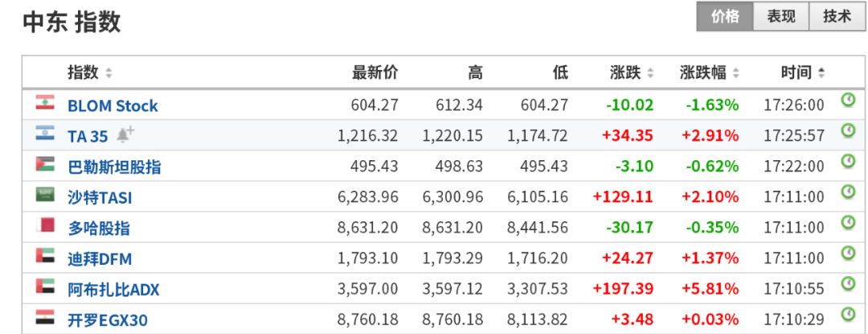Open the BLOM Stock index link
The width and height of the screenshot is (868, 334).
113,105
